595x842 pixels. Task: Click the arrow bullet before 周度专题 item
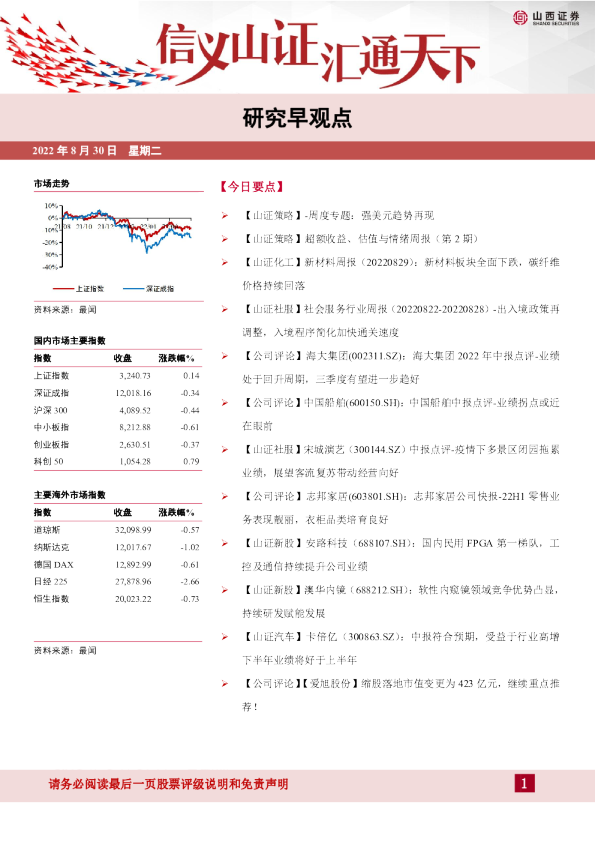coord(224,216)
